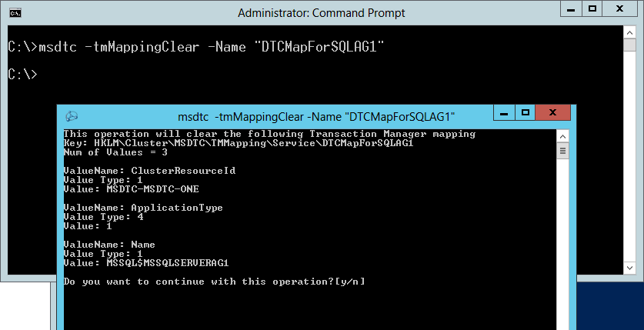Click the Command Prompt scrollbar down arrow

[629, 268]
